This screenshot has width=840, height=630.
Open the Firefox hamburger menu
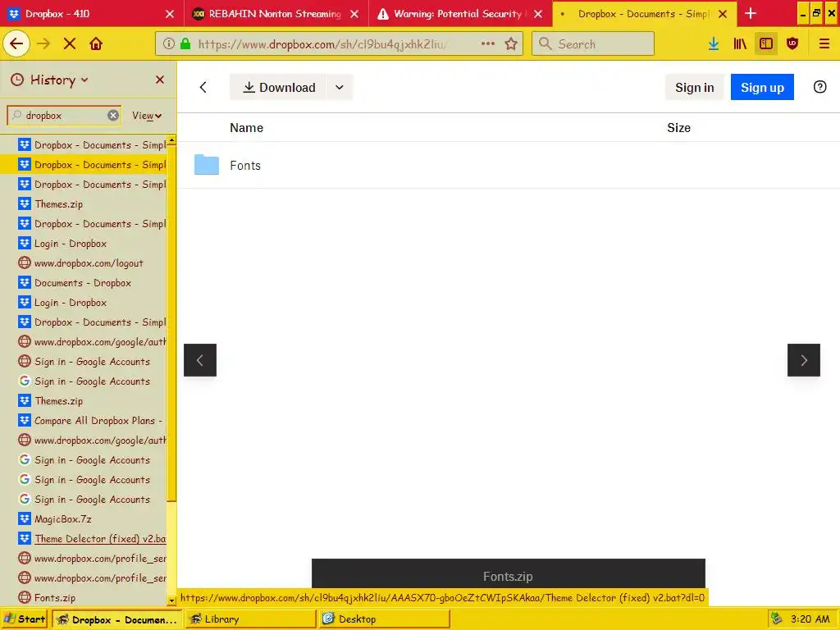[x=824, y=44]
